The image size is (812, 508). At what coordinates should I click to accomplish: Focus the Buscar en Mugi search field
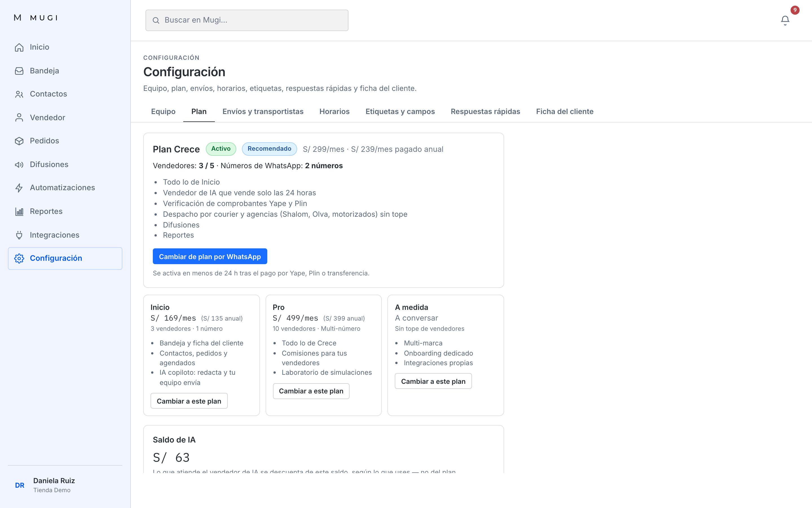coord(247,20)
